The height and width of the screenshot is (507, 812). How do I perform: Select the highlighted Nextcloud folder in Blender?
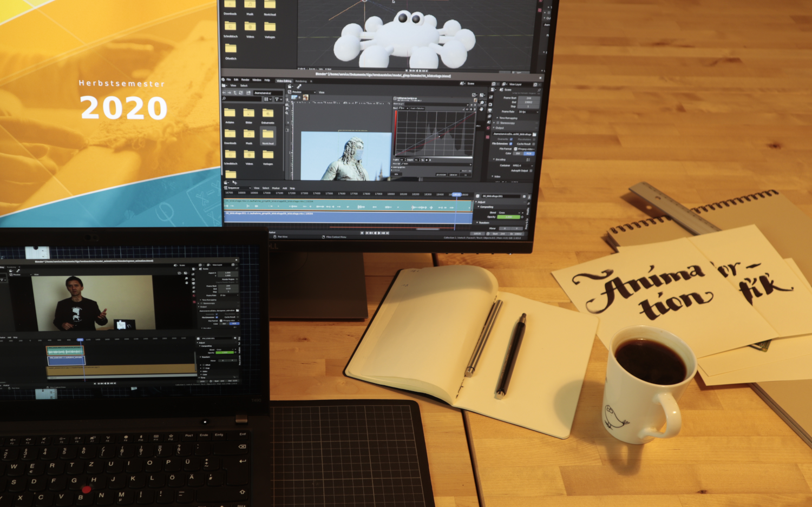pyautogui.click(x=268, y=136)
